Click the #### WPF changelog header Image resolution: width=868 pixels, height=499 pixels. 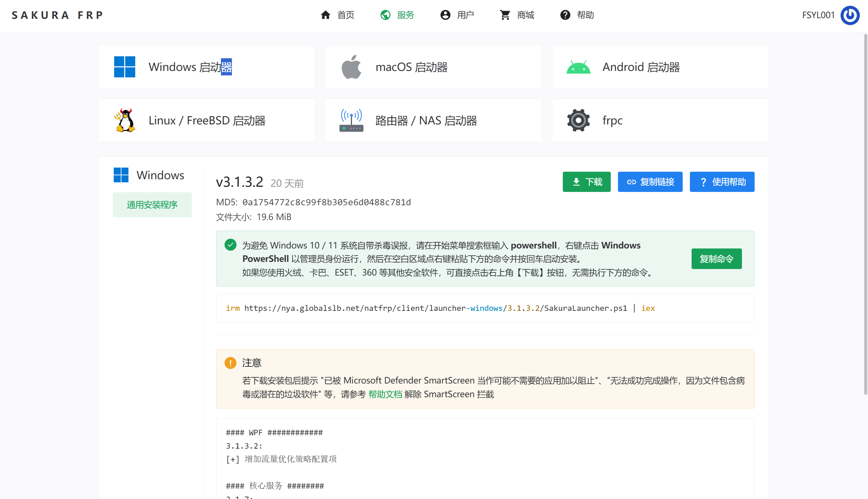(x=274, y=433)
